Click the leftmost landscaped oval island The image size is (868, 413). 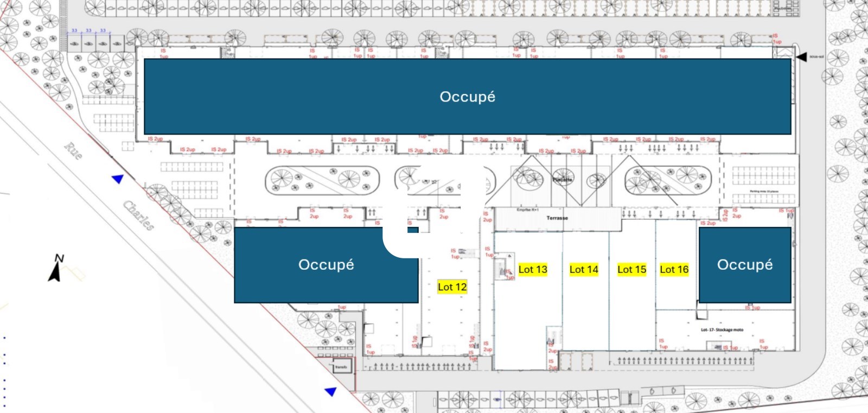coord(322,180)
